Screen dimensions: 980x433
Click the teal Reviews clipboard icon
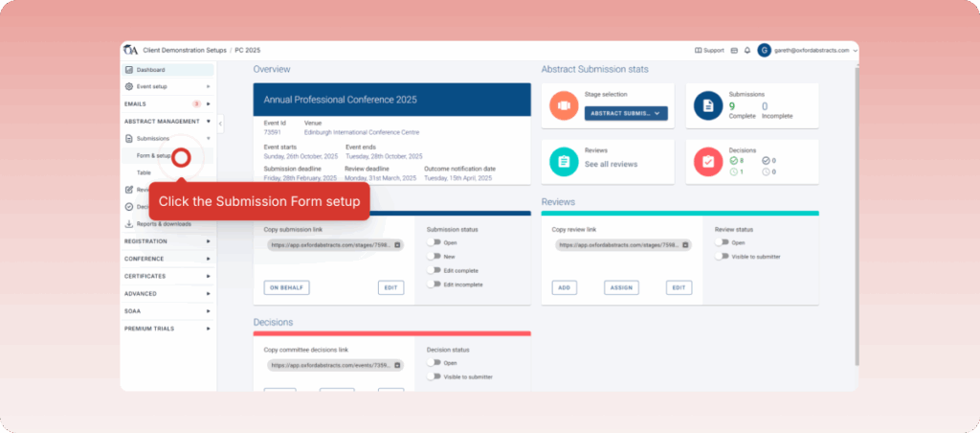click(564, 163)
